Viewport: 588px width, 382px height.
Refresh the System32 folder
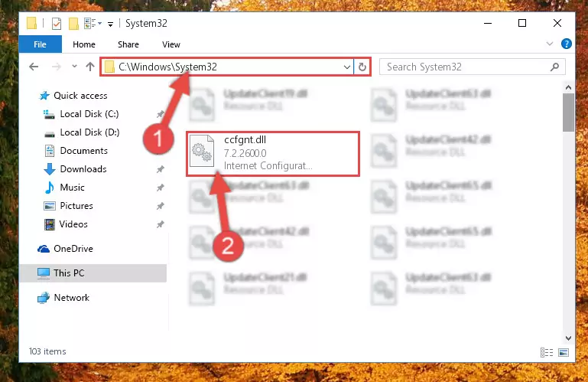[362, 67]
